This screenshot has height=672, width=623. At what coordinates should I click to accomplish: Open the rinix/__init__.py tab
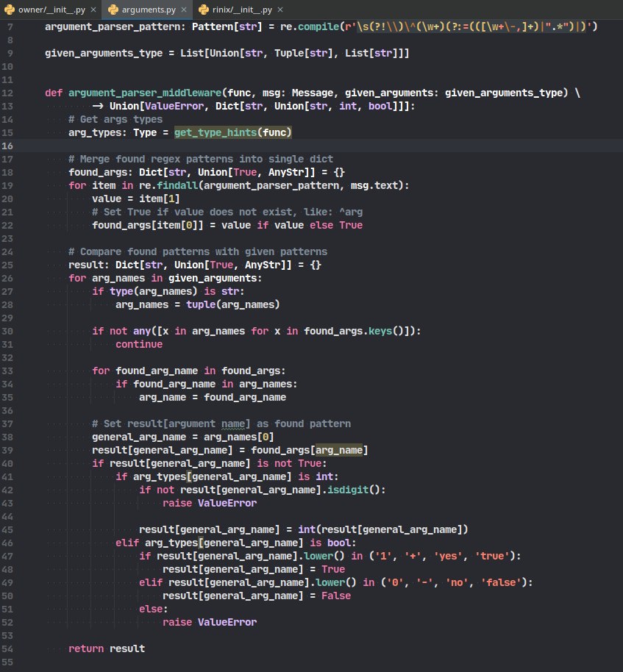[242, 10]
